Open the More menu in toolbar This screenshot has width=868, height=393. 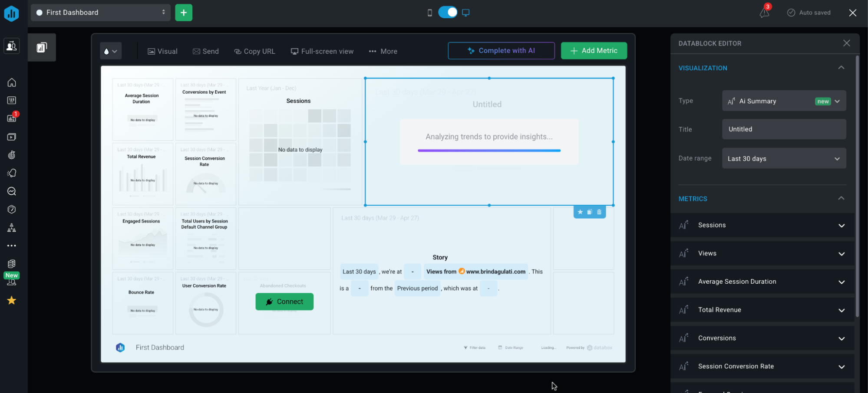click(x=383, y=51)
